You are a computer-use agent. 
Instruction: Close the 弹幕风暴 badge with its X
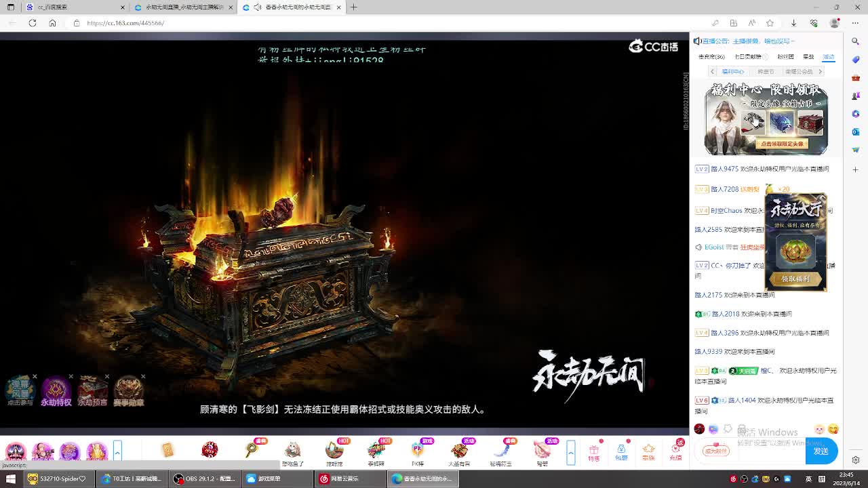(x=35, y=377)
